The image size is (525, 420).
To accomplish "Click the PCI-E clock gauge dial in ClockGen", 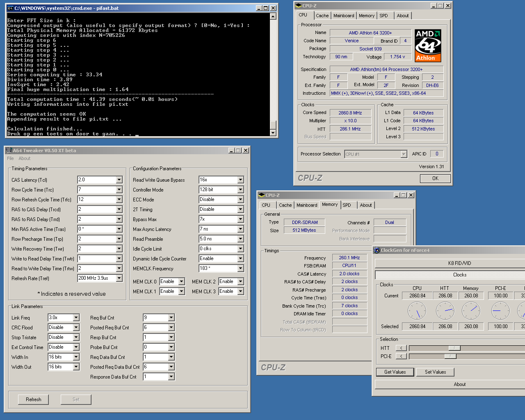I will (x=500, y=311).
